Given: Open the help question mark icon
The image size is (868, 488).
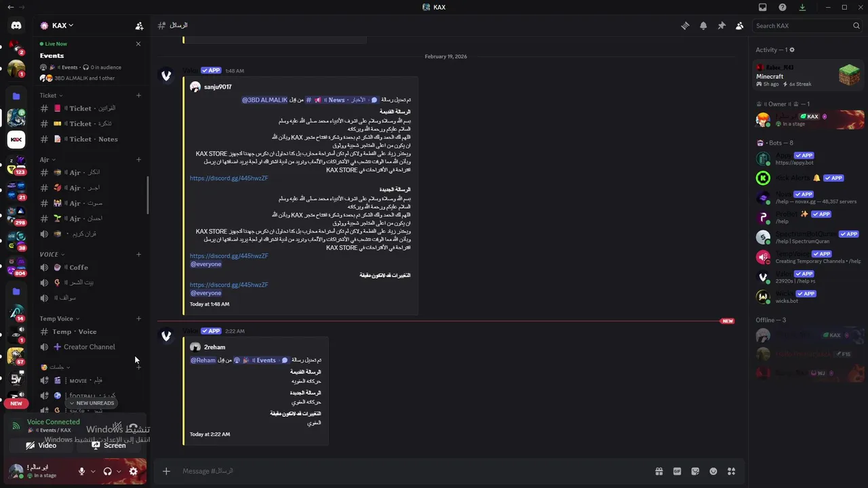Looking at the screenshot, I should tap(783, 7).
